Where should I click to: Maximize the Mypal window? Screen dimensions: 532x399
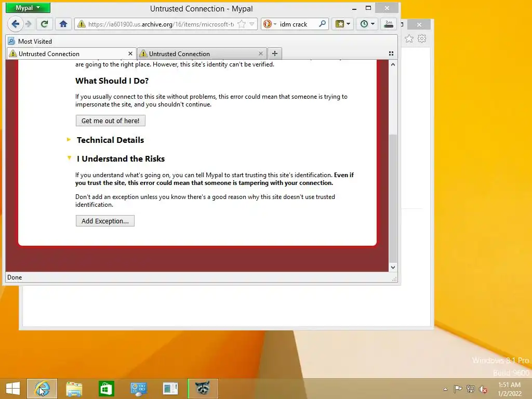368,8
